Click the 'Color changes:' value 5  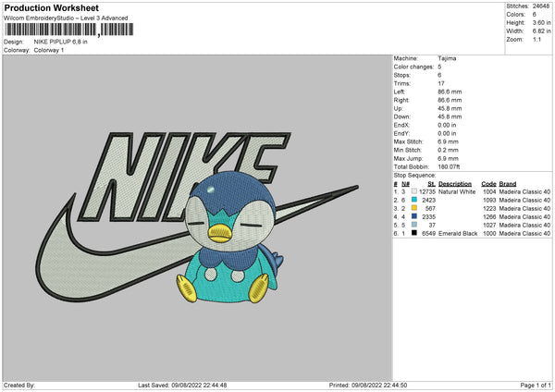[x=439, y=67]
